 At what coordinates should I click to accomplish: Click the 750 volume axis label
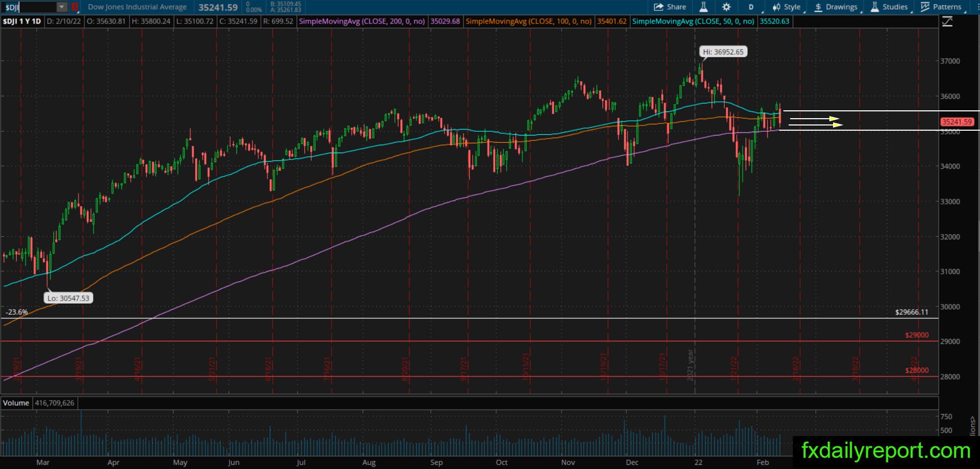946,417
